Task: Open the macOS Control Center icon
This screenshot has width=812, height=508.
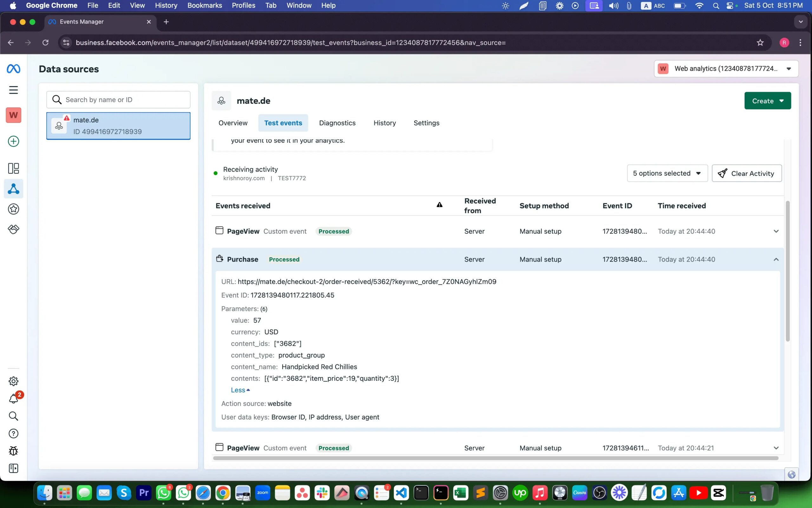Action: 730,5
